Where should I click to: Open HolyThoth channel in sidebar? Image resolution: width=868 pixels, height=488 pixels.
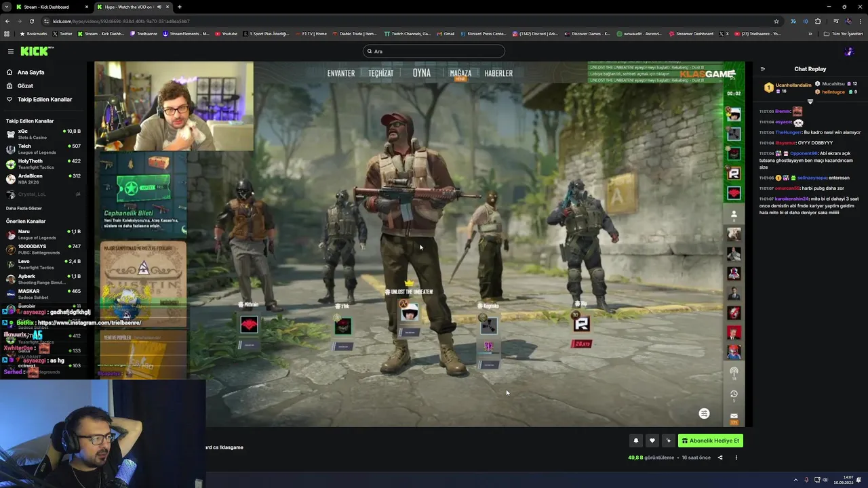(x=43, y=163)
